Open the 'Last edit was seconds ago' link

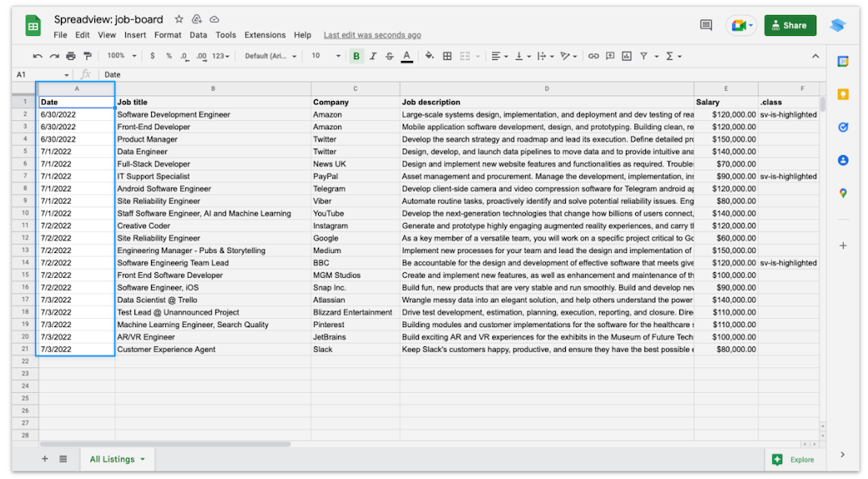pos(372,35)
